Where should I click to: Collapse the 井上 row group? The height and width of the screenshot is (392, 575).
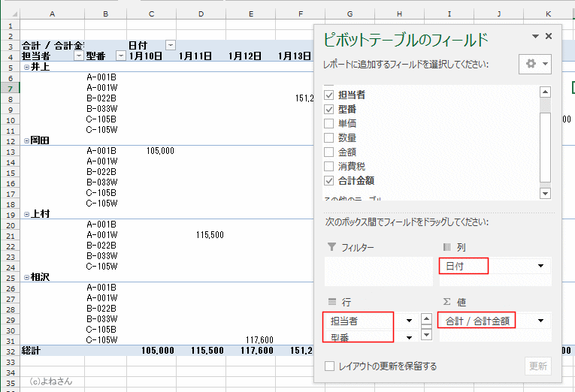(x=27, y=67)
